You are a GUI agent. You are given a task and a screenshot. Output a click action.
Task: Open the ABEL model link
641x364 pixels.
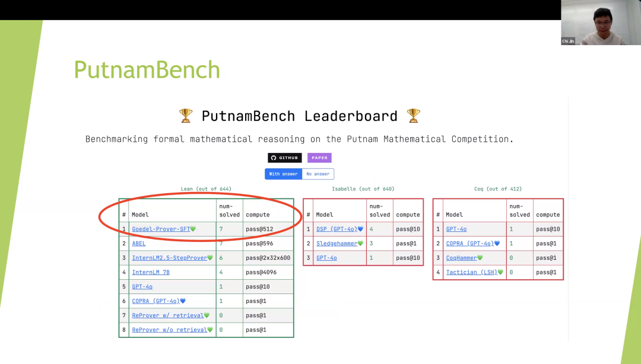(x=138, y=244)
